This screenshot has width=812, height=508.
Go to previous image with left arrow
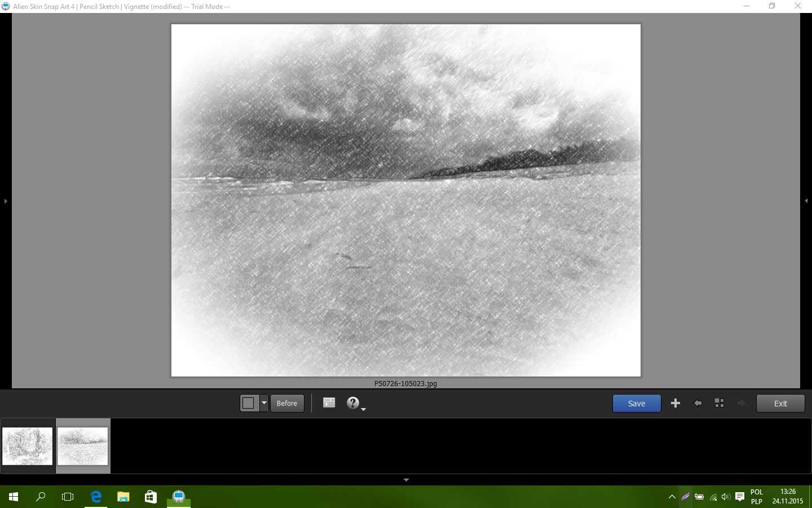[x=698, y=403]
